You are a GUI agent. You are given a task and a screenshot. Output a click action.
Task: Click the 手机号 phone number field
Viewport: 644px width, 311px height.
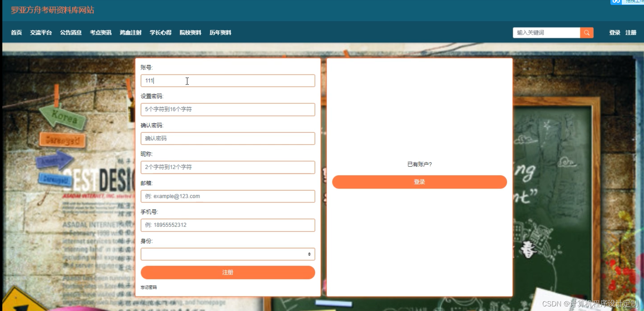(x=228, y=225)
